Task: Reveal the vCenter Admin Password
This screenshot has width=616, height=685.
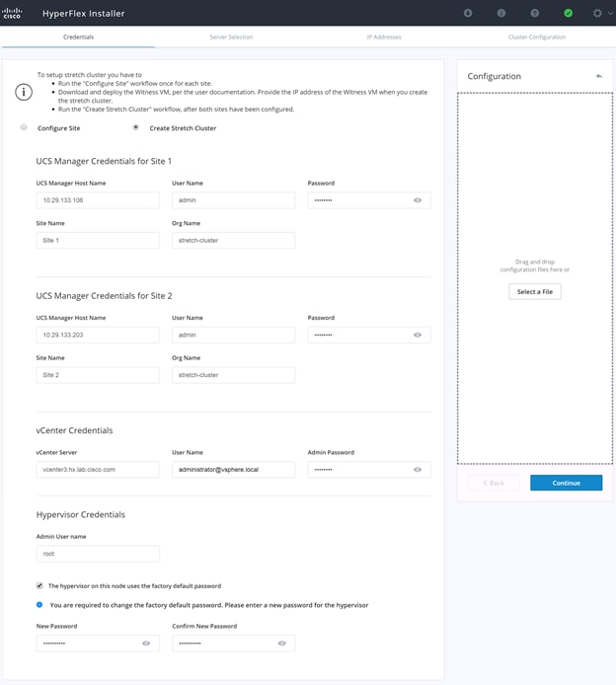Action: pos(418,469)
